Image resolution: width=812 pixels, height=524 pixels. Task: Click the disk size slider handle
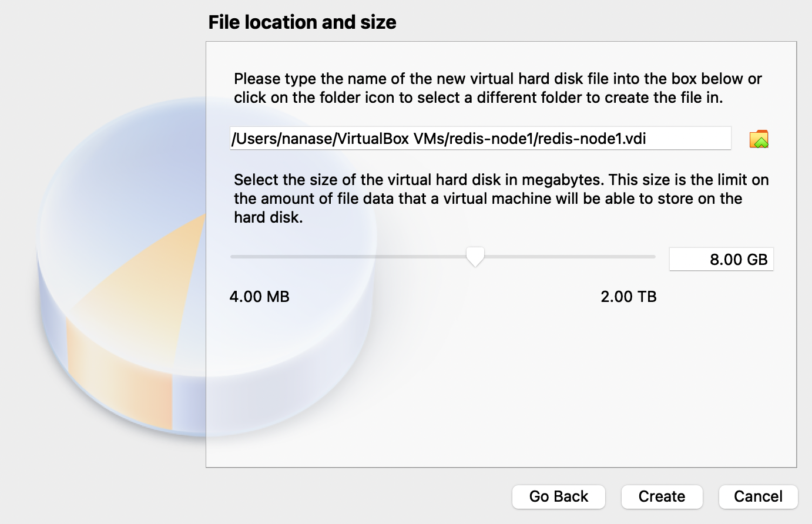[475, 257]
